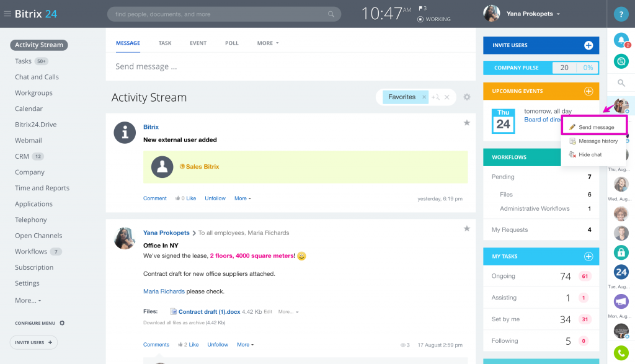Open Activity Stream settings gear
The width and height of the screenshot is (635, 364).
click(x=467, y=97)
